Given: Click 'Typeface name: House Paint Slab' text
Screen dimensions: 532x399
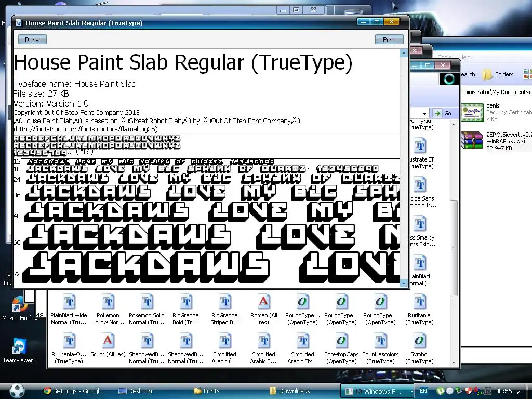Looking at the screenshot, I should (75, 84).
